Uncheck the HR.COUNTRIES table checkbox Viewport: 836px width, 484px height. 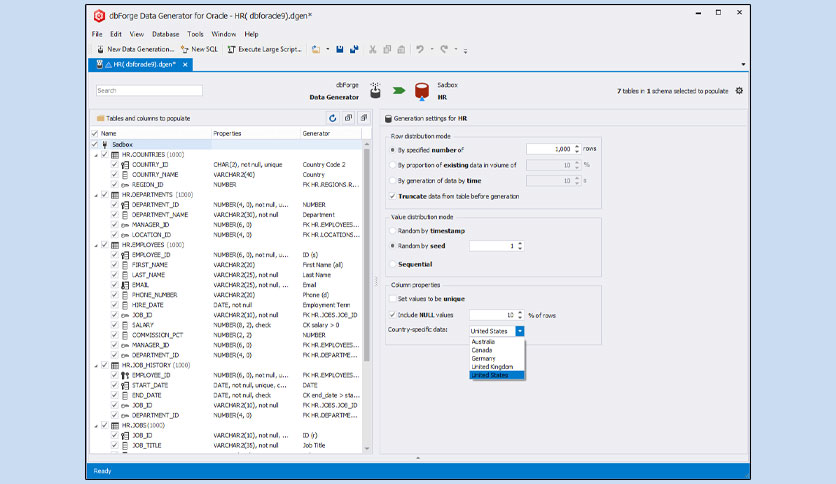104,155
